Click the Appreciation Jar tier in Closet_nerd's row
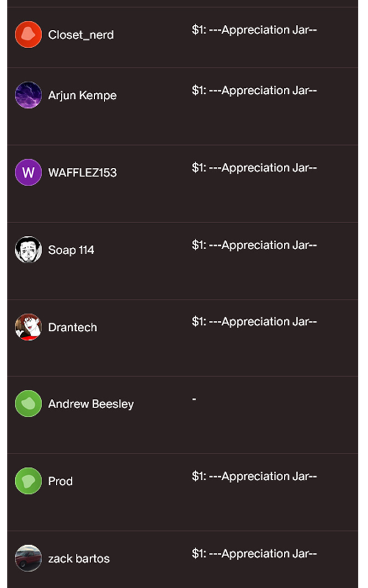This screenshot has width=368, height=588. point(254,30)
